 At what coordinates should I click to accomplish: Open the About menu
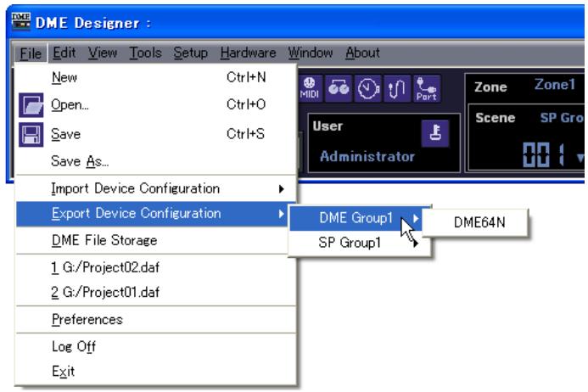[x=362, y=53]
